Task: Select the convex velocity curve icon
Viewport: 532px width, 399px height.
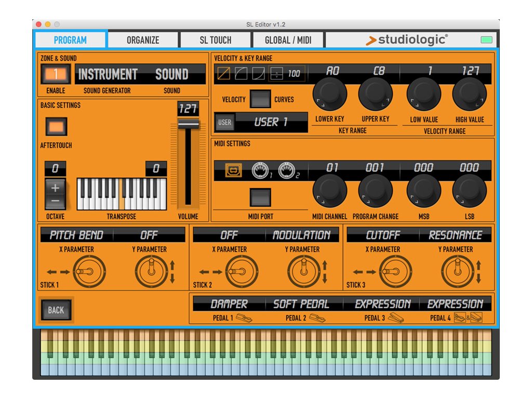Action: click(241, 73)
